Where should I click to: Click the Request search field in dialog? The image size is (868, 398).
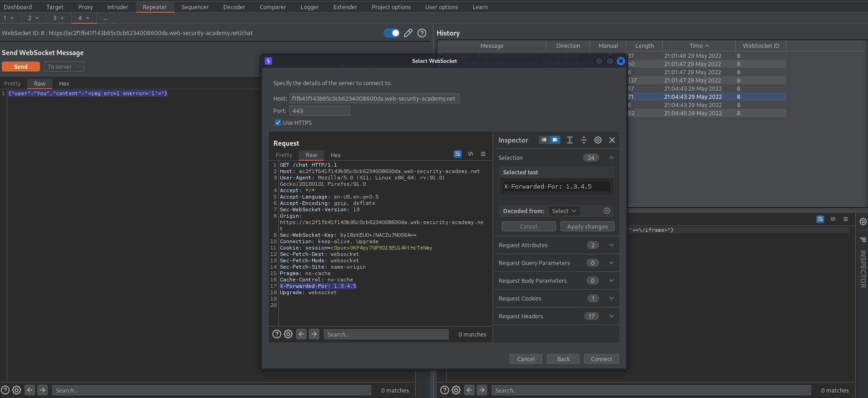[386, 334]
